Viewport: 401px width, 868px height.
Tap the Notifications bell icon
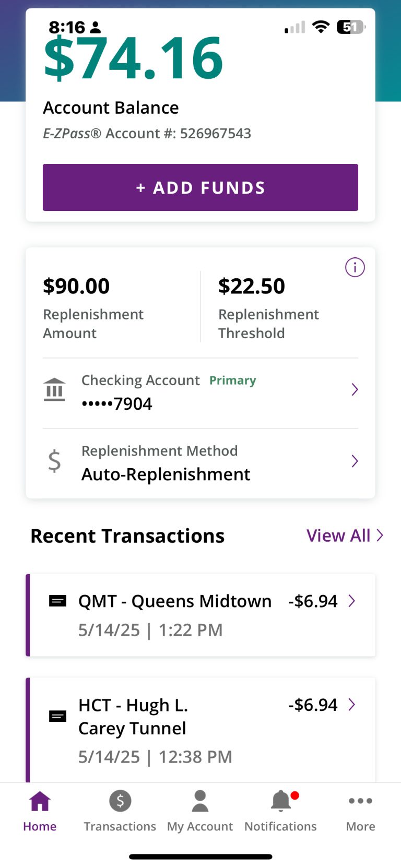click(281, 801)
